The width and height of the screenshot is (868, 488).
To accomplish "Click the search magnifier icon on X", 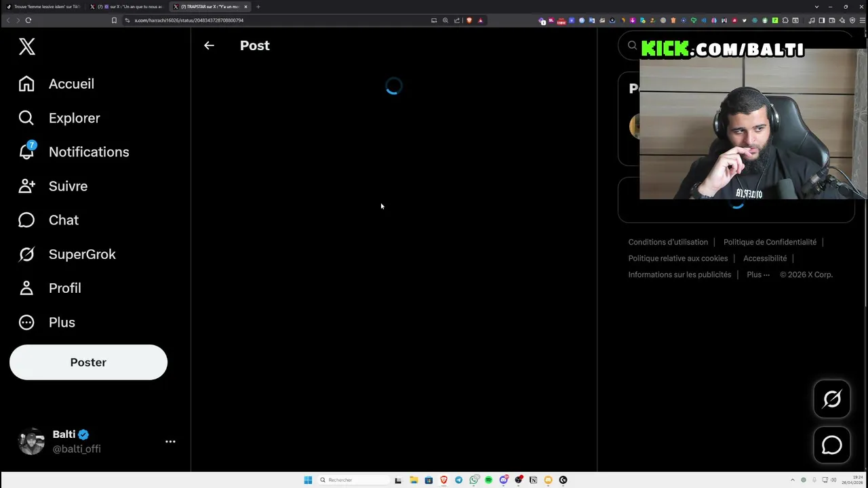I will coord(632,45).
